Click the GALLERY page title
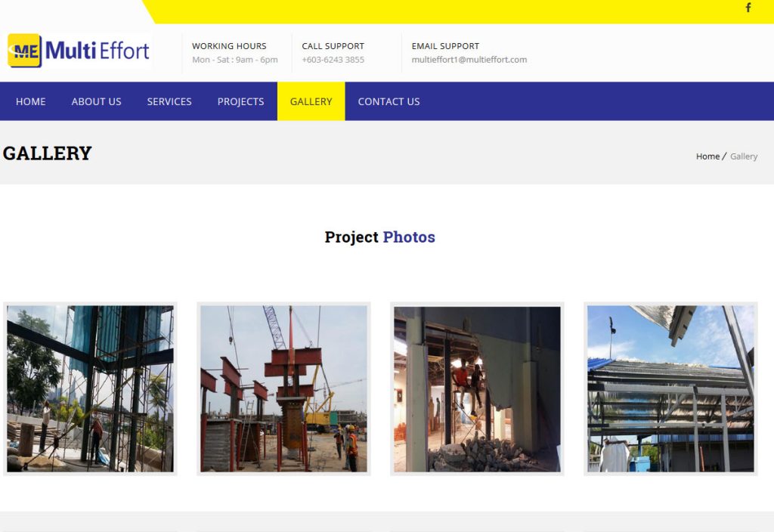Viewport: 774px width, 532px height. tap(47, 153)
